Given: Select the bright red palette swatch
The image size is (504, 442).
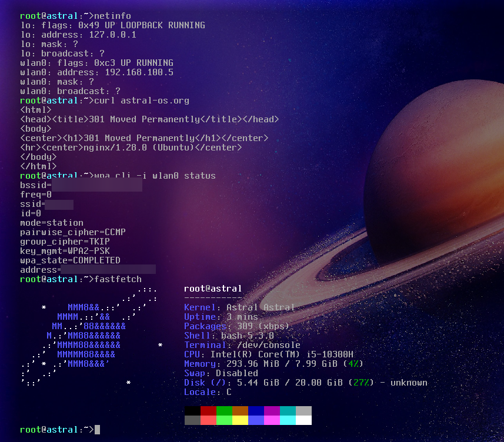Looking at the screenshot, I should (208, 420).
